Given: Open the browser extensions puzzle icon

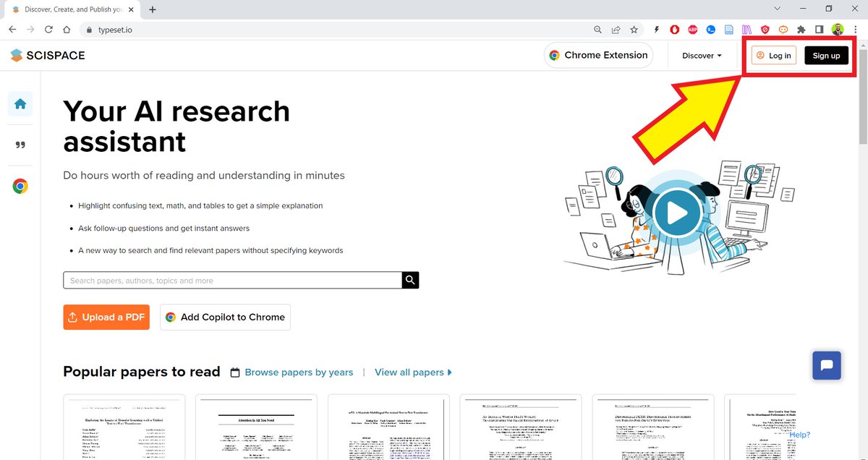Looking at the screenshot, I should click(801, 30).
